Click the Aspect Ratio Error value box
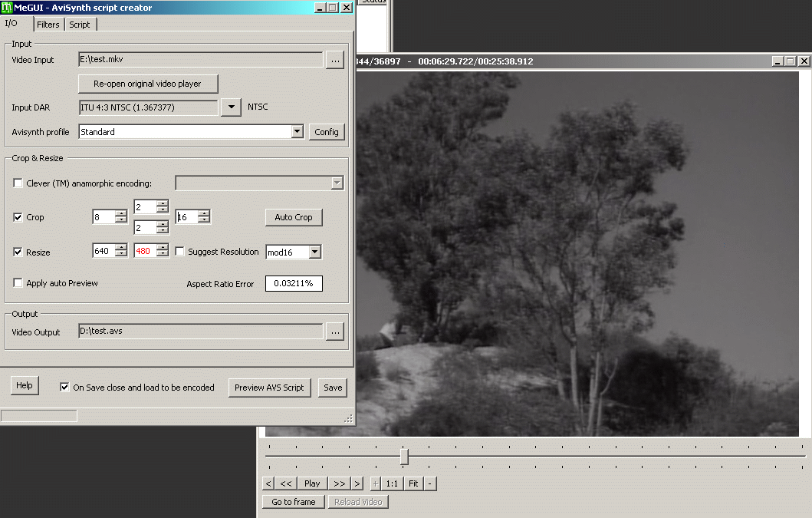The image size is (812, 518). pos(294,284)
